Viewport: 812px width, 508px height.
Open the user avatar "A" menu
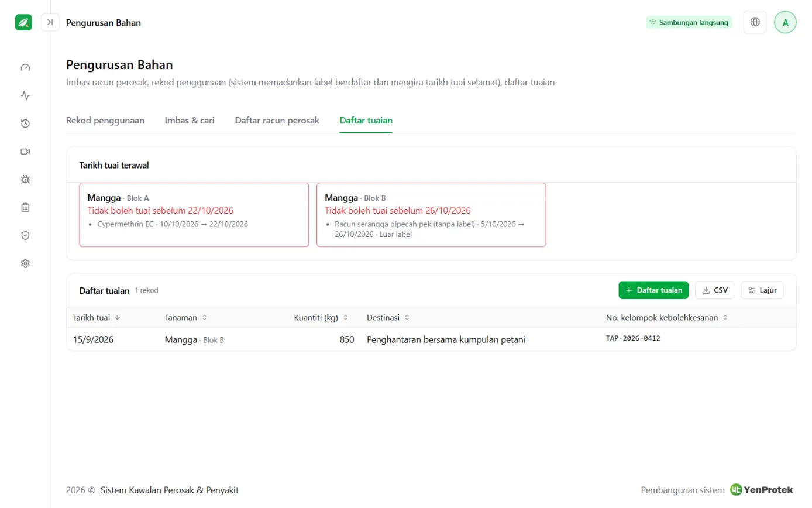coord(786,22)
